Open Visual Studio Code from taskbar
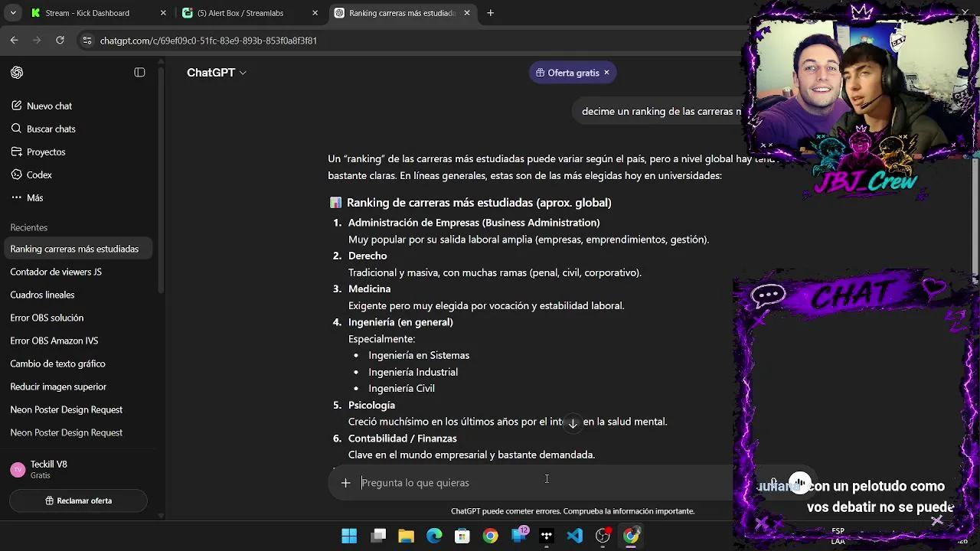Image resolution: width=980 pixels, height=551 pixels. pyautogui.click(x=574, y=536)
